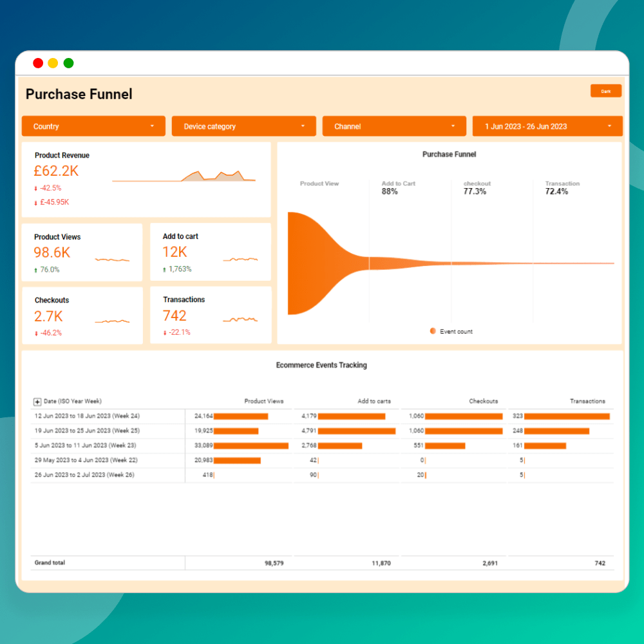The height and width of the screenshot is (644, 644).
Task: Click the Grand total row label
Action: [x=50, y=563]
